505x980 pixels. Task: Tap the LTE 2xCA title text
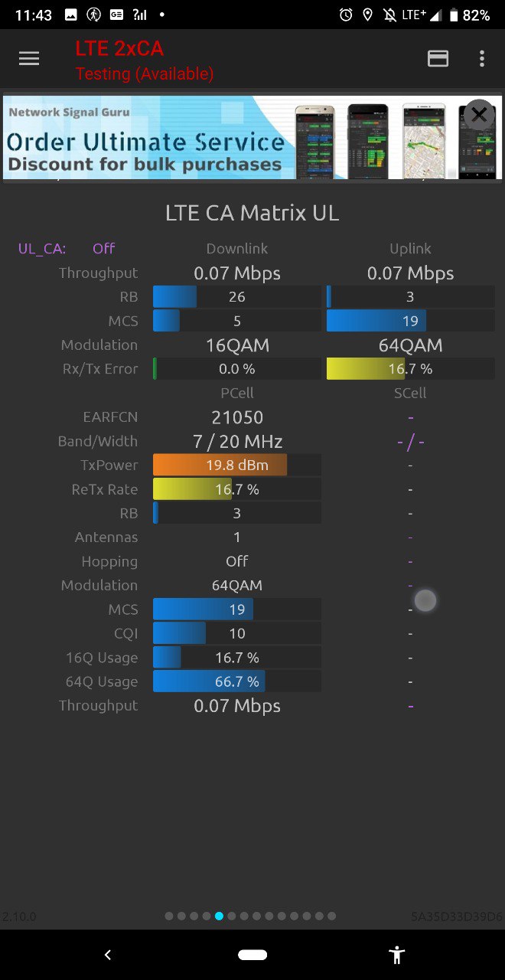point(119,48)
